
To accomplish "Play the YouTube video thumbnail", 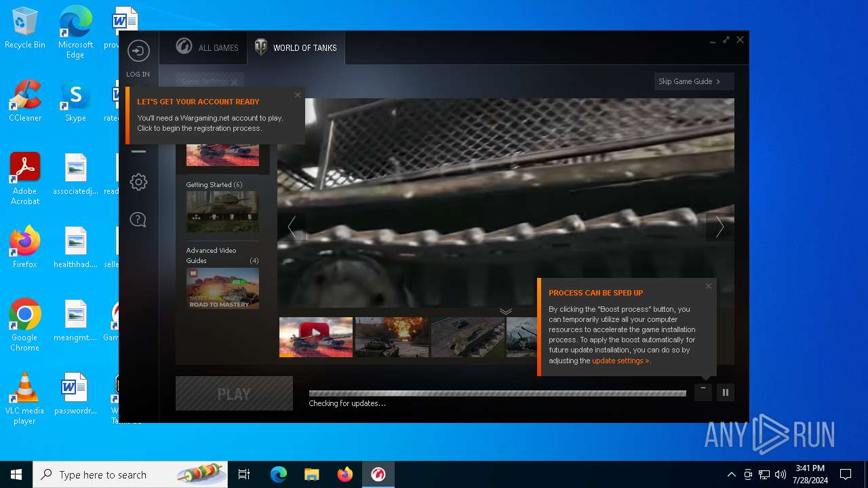I will (x=316, y=337).
